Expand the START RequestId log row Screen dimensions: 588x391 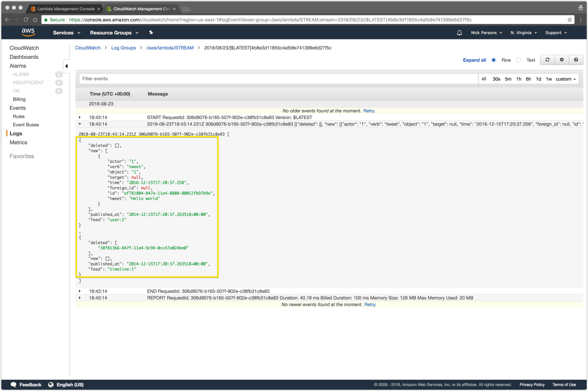pyautogui.click(x=80, y=117)
